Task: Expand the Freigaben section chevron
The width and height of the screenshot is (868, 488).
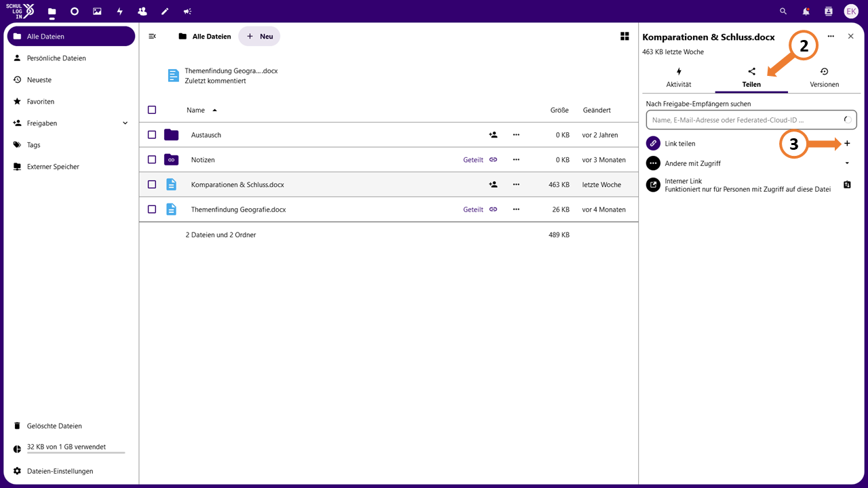Action: tap(125, 123)
